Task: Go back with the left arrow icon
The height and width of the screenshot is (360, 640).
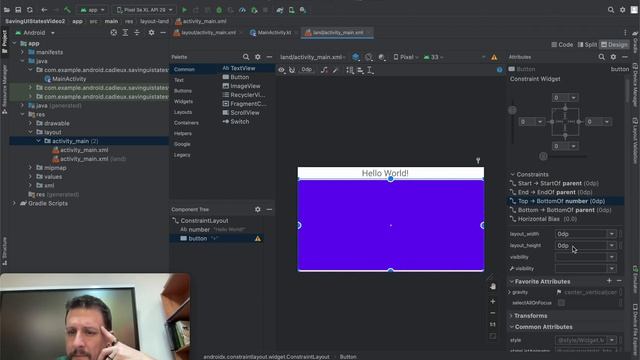Action: click(x=44, y=10)
